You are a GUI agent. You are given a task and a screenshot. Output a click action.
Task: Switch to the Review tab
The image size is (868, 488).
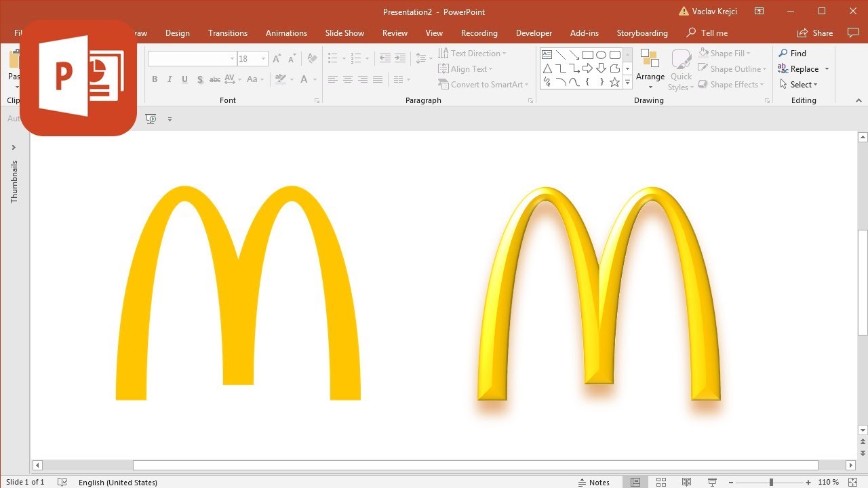coord(395,33)
